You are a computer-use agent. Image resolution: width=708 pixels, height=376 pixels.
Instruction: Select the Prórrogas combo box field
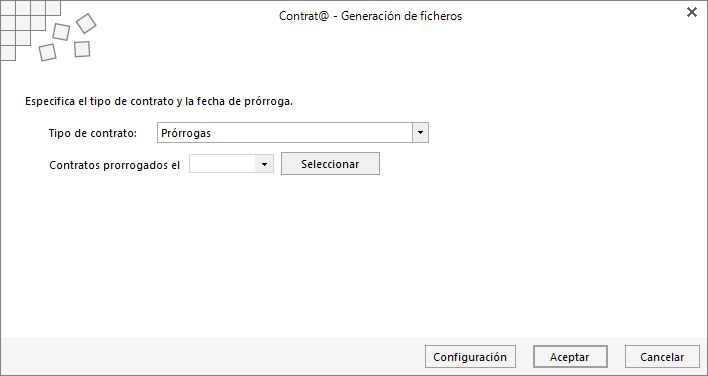coord(293,133)
